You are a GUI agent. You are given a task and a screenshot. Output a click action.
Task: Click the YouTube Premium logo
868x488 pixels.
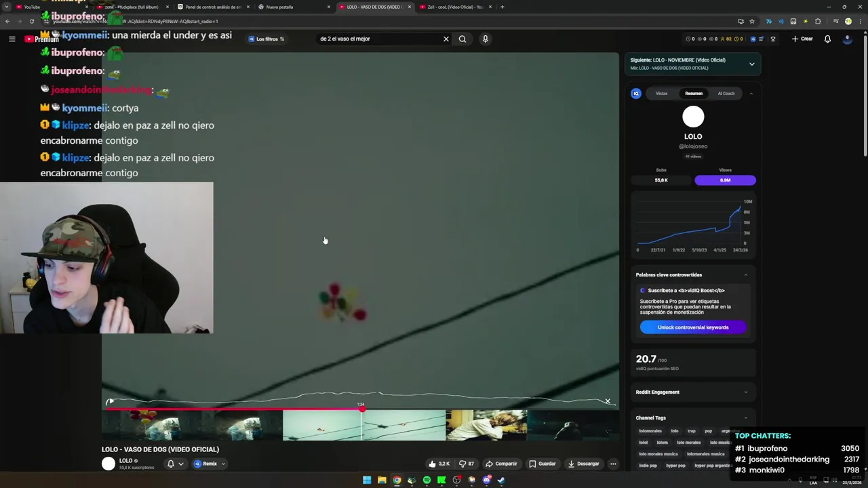[x=41, y=39]
